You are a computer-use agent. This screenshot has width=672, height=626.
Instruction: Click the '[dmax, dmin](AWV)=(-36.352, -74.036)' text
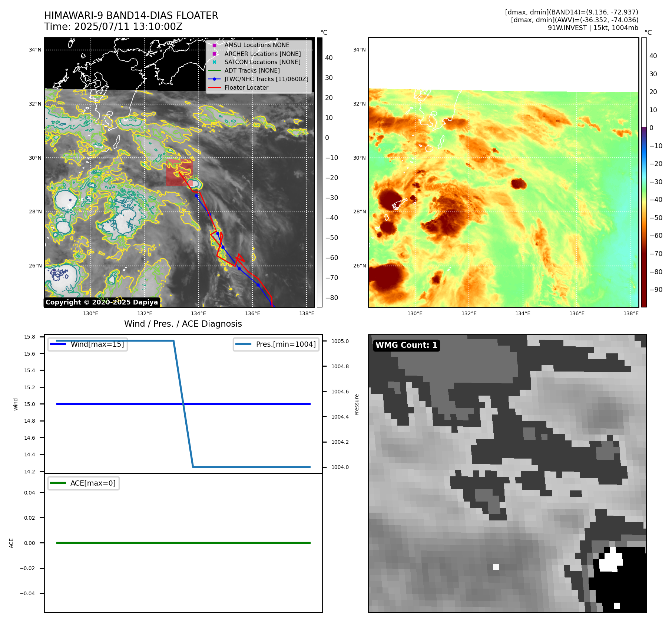coord(575,20)
